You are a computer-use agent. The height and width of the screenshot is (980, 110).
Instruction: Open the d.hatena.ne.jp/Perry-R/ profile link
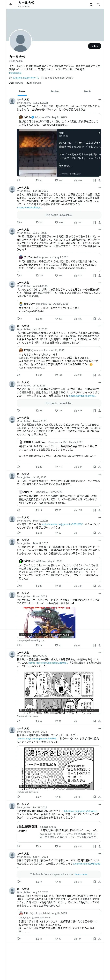click(26, 78)
